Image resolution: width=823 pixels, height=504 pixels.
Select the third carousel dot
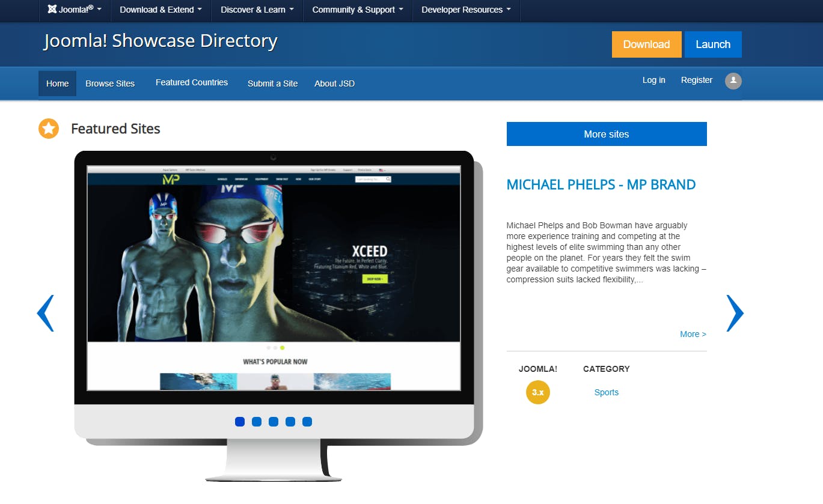tap(274, 422)
